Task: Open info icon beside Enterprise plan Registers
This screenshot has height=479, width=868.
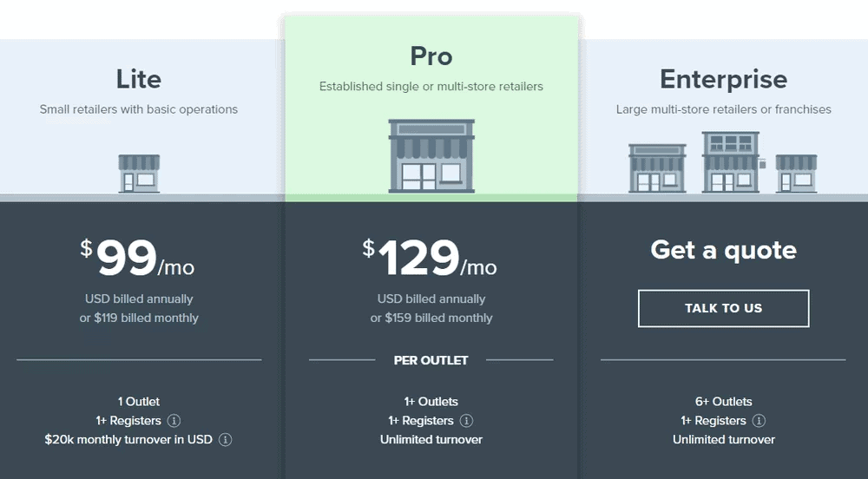Action: tap(759, 421)
